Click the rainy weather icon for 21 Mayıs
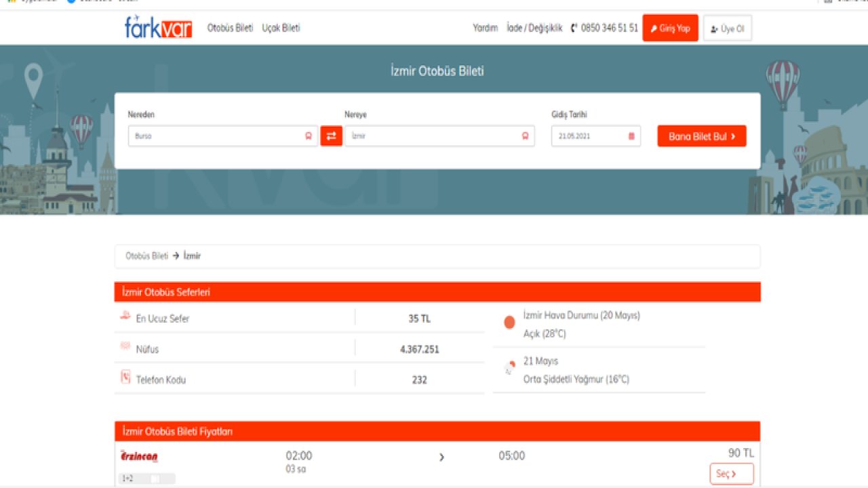Viewport: 868px width, 488px height. tap(510, 369)
